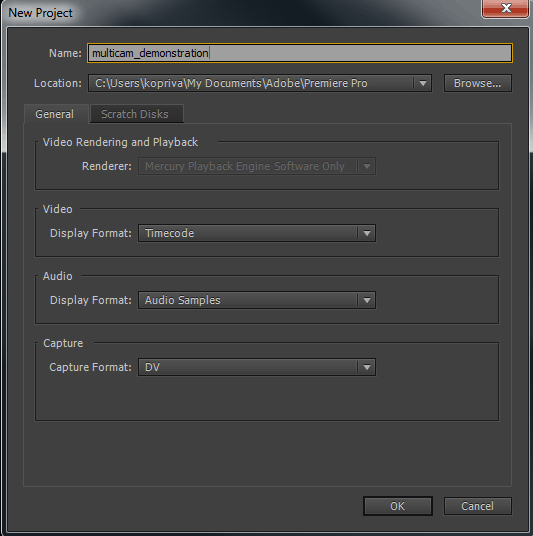Open the Capture Format dropdown

[x=257, y=367]
